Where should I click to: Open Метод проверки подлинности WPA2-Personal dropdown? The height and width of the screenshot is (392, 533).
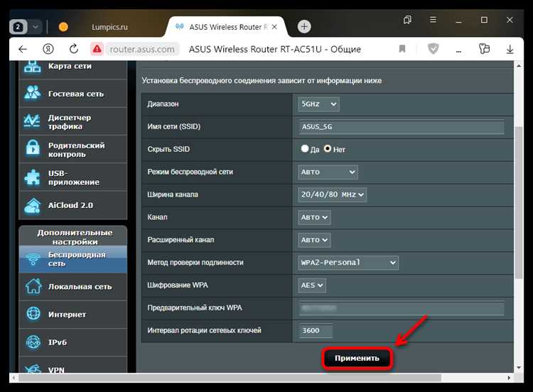(x=348, y=263)
